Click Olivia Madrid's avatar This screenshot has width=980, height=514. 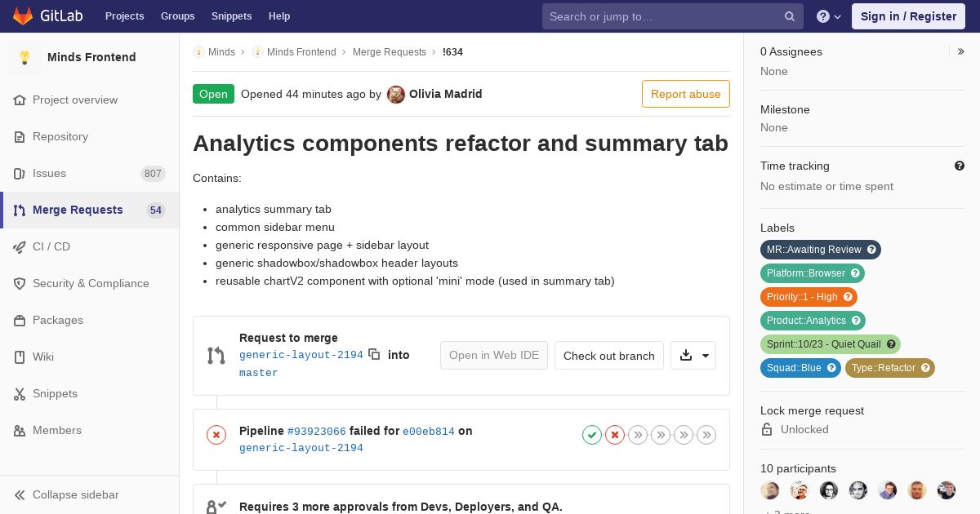396,94
